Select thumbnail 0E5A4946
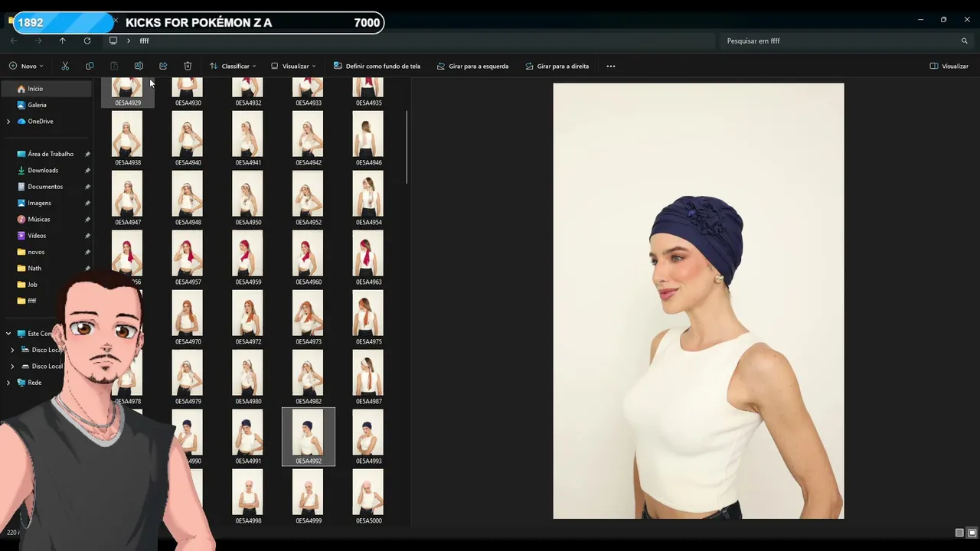Image resolution: width=980 pixels, height=551 pixels. pos(368,139)
